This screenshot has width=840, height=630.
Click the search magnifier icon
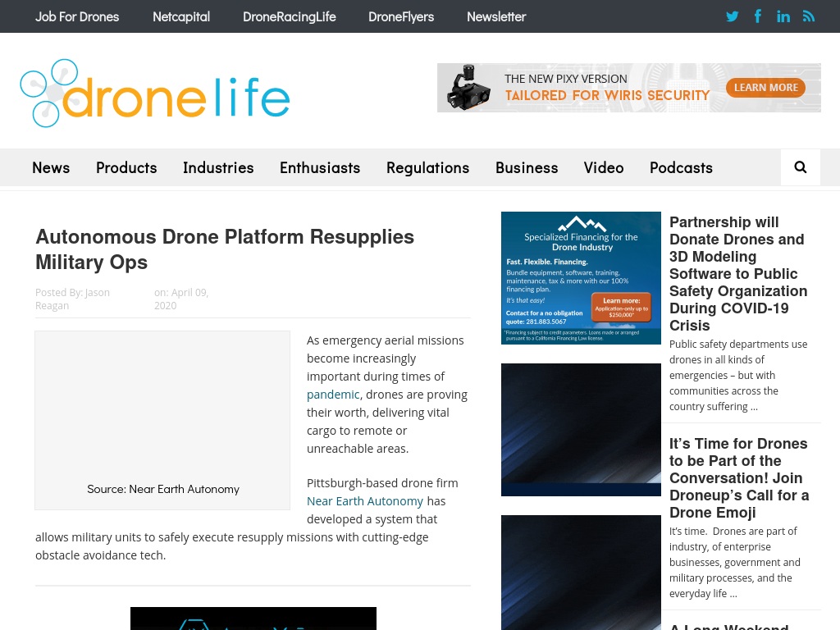point(801,167)
